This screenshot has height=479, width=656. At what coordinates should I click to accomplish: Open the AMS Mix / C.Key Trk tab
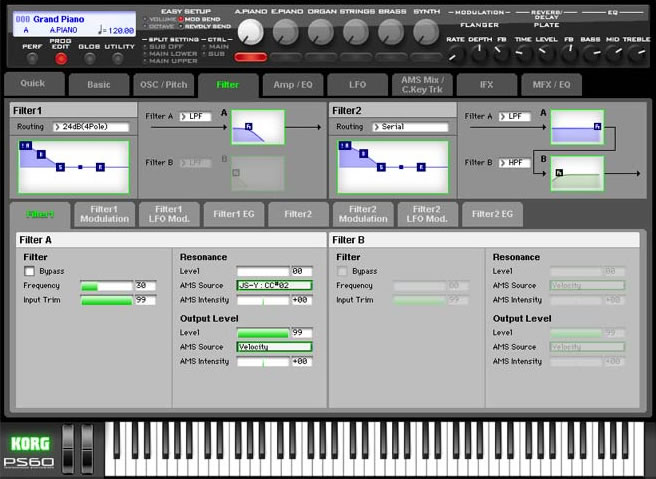(422, 85)
